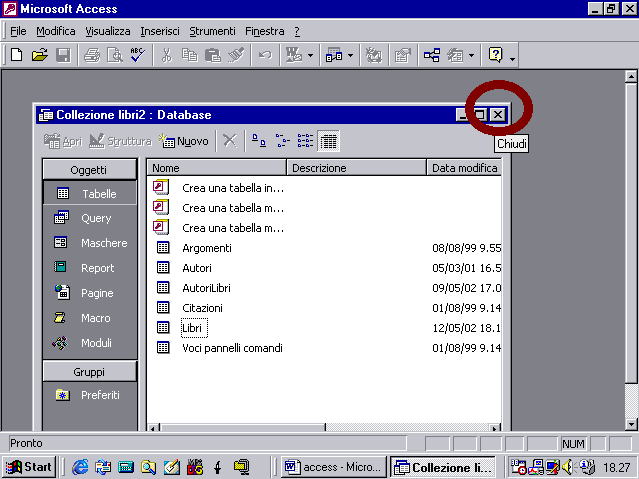Open the Modifica menu
Viewport: 639px width, 479px height.
[x=56, y=31]
